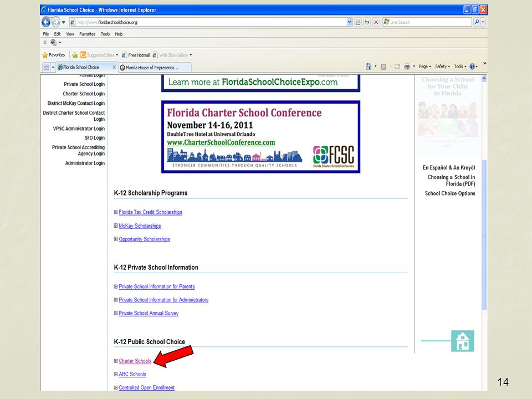Open the File menu

click(46, 34)
